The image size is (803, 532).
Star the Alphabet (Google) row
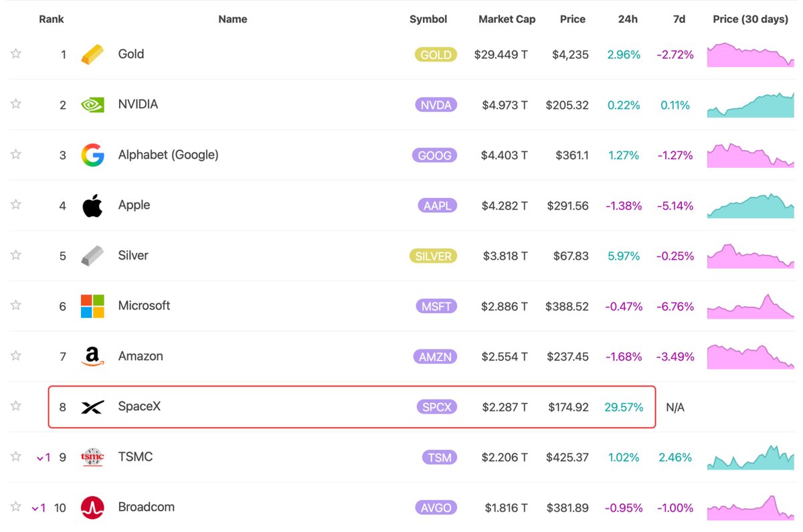tap(16, 154)
